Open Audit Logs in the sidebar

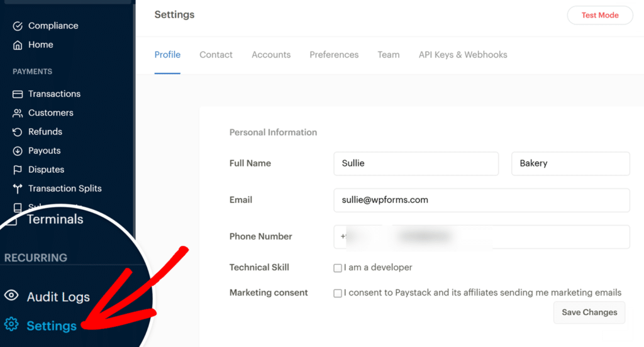pyautogui.click(x=58, y=297)
